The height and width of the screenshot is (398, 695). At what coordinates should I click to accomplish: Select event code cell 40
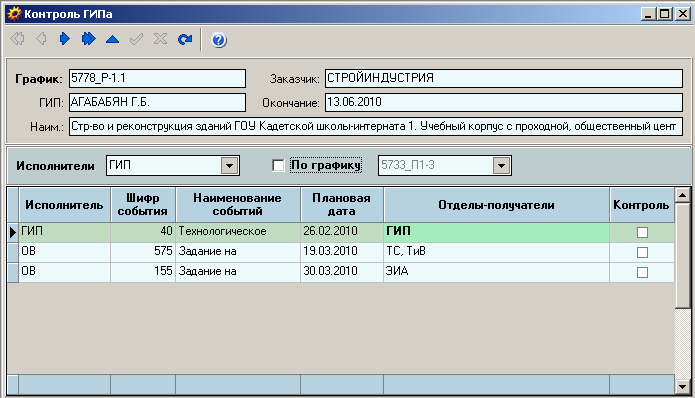143,232
